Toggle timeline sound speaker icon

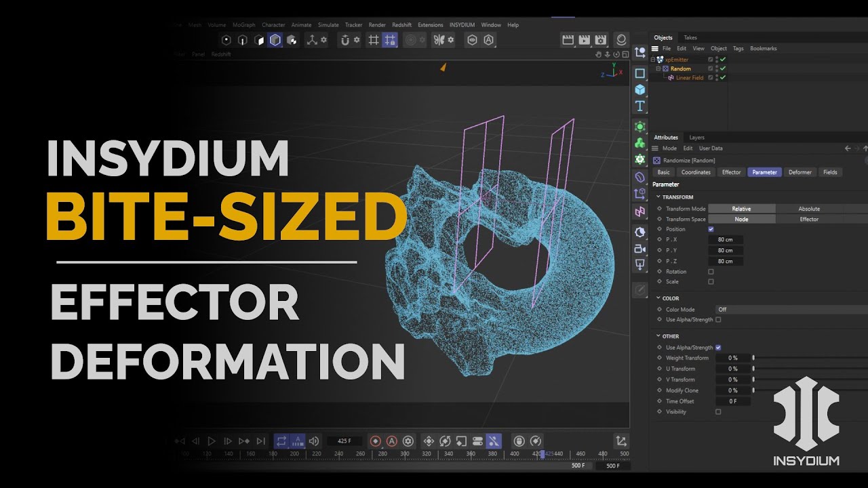coord(314,441)
